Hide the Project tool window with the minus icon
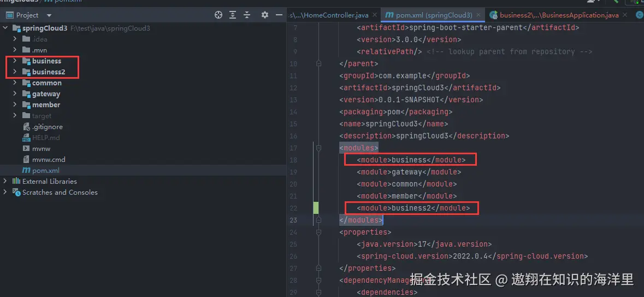 pos(279,15)
